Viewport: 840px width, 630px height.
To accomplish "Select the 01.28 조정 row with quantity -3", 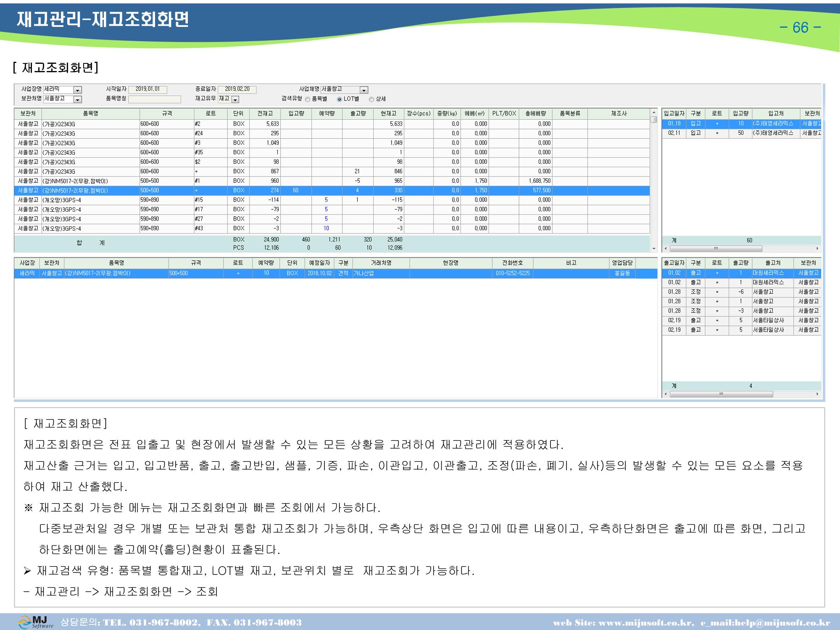I will (x=742, y=311).
